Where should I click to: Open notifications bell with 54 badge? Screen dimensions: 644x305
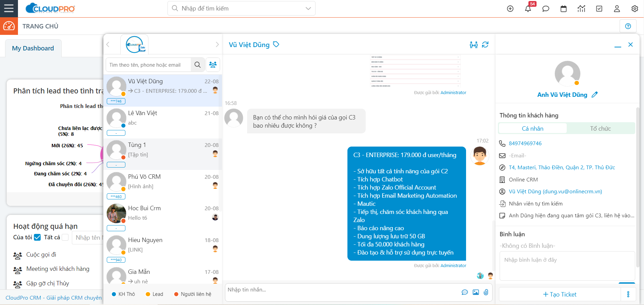[x=528, y=9]
